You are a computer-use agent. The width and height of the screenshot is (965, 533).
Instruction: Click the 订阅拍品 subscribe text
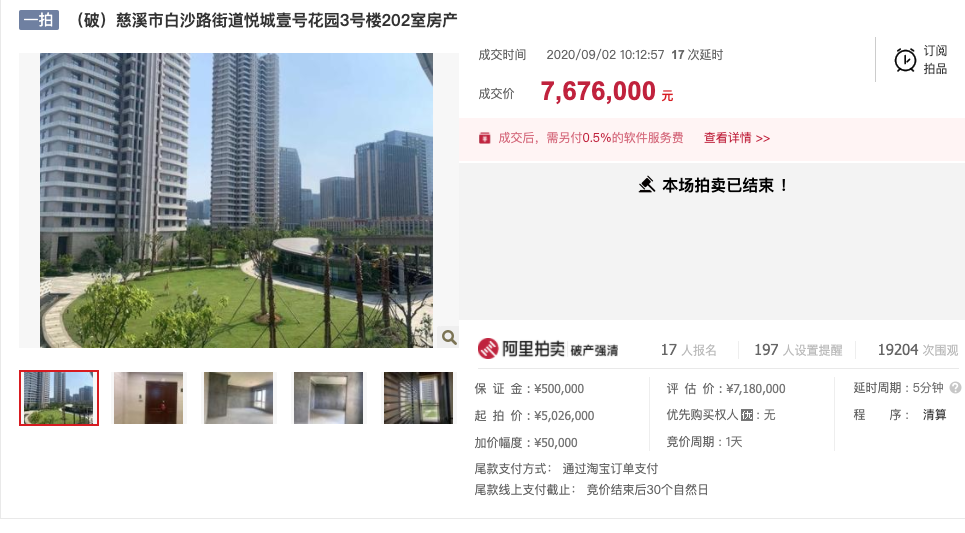(x=935, y=60)
